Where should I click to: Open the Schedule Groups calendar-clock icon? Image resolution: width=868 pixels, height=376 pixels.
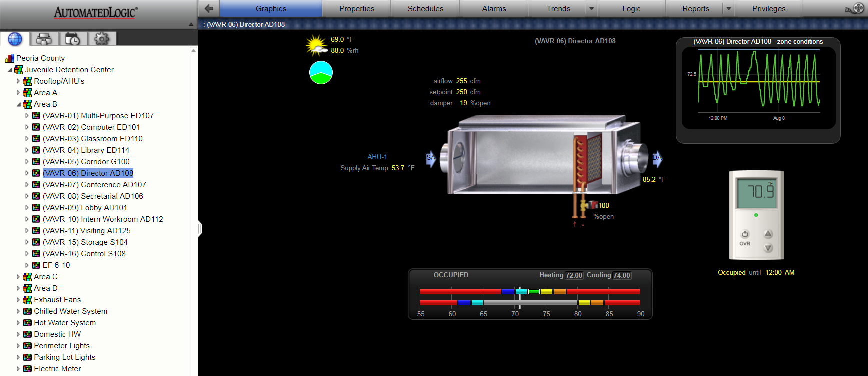coord(73,39)
